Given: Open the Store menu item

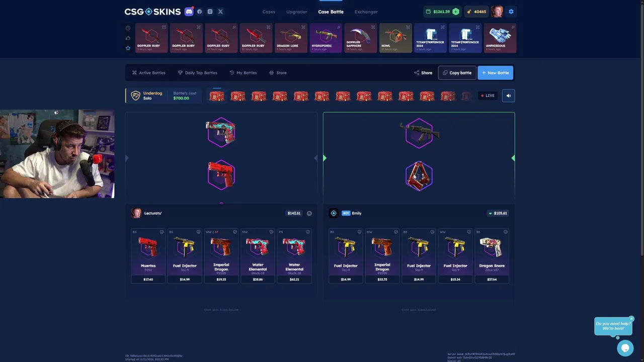Looking at the screenshot, I should (278, 73).
